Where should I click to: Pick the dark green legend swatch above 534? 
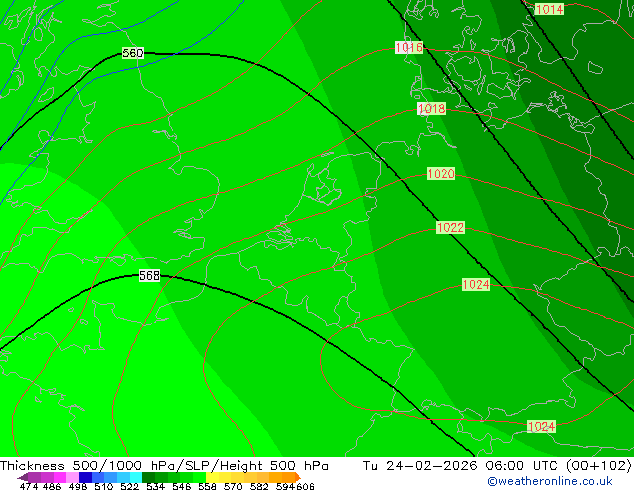pos(148,477)
